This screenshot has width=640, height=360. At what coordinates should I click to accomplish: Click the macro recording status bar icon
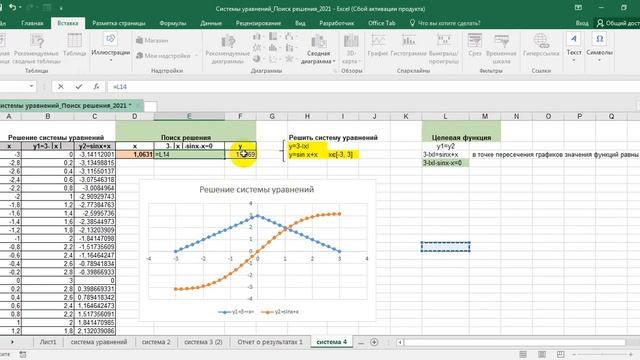pos(22,354)
